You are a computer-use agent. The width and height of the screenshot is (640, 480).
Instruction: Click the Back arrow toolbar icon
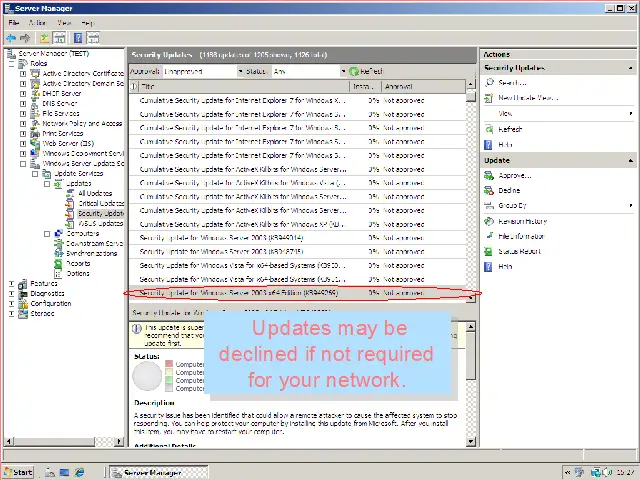(11, 38)
